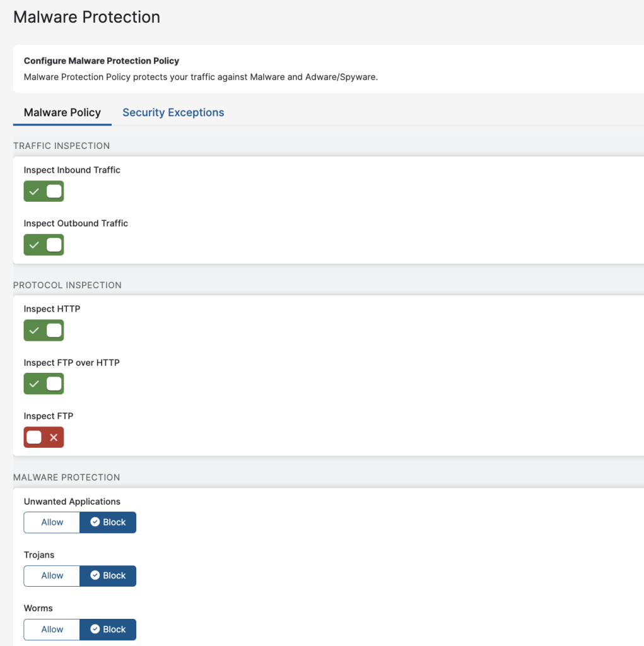This screenshot has width=644, height=646.
Task: Click the Malware Protection page title at top
Action: tap(86, 17)
